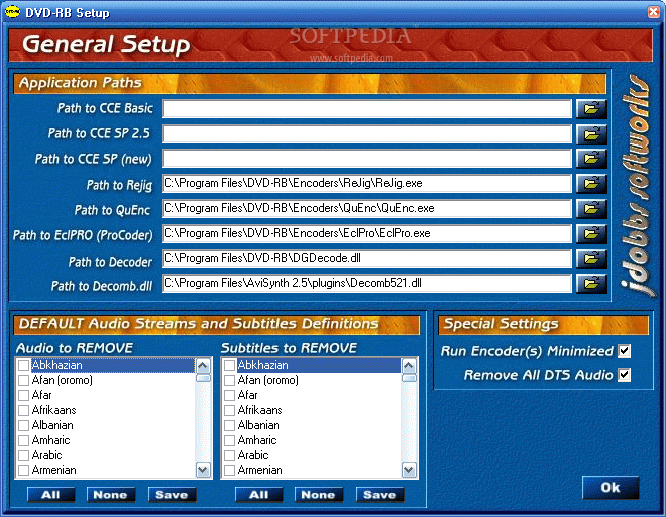666x517 pixels.
Task: Browse for the Decoder DLL path
Action: point(591,259)
